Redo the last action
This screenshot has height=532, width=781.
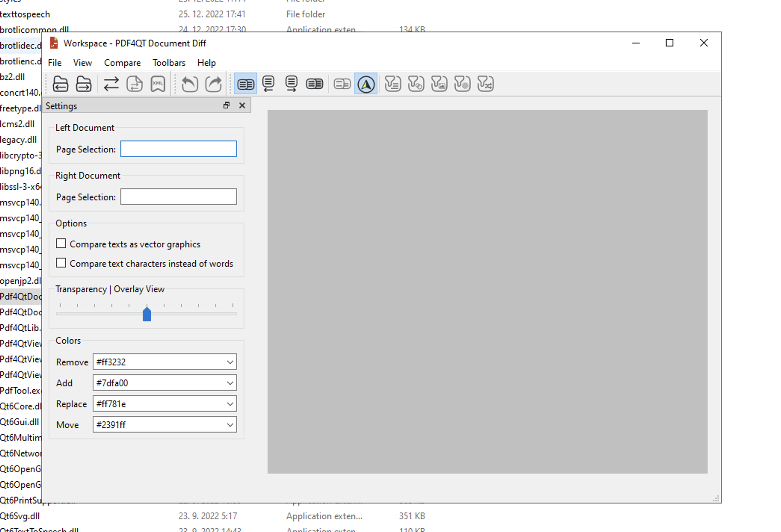[x=213, y=84]
